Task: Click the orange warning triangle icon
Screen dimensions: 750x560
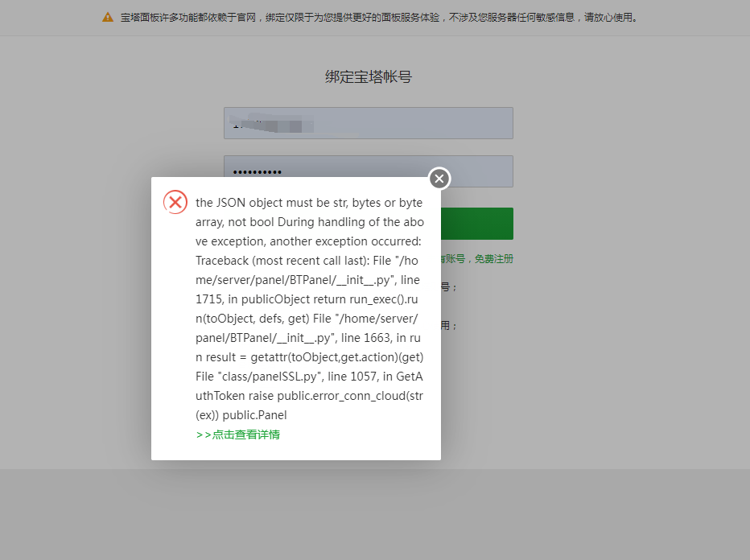Action: click(108, 18)
